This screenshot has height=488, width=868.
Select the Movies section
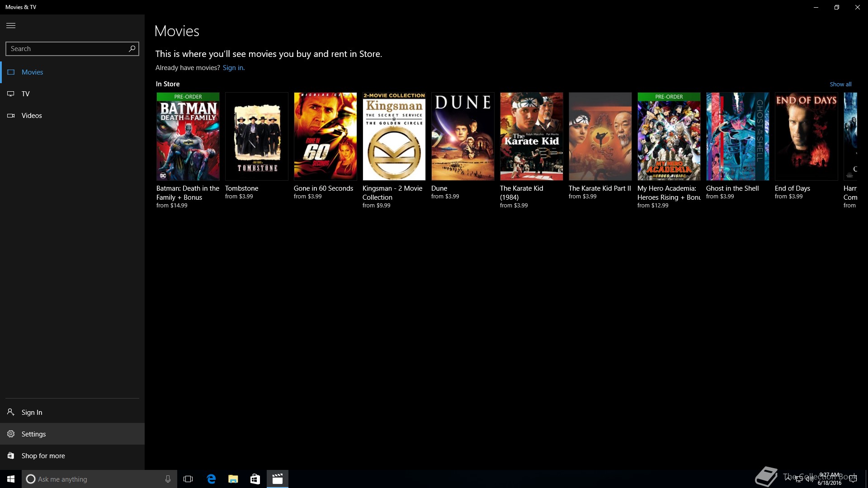[32, 72]
